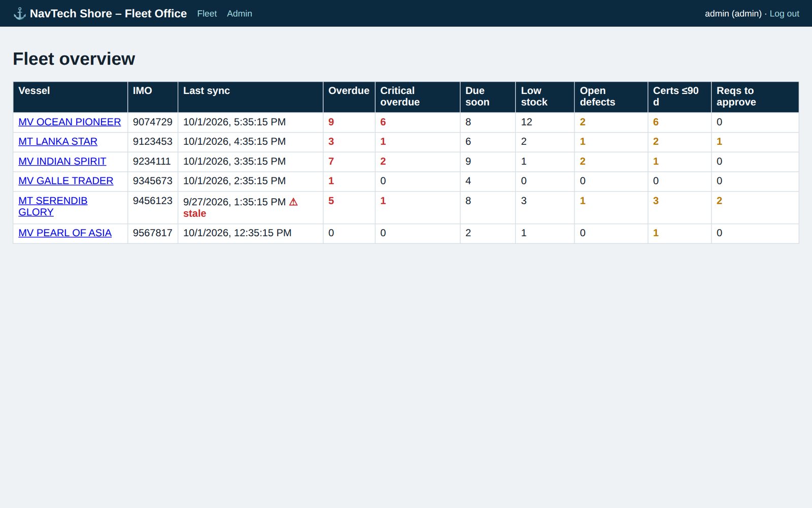Click the Critical overdue column header
This screenshot has height=508, width=812.
coord(418,97)
